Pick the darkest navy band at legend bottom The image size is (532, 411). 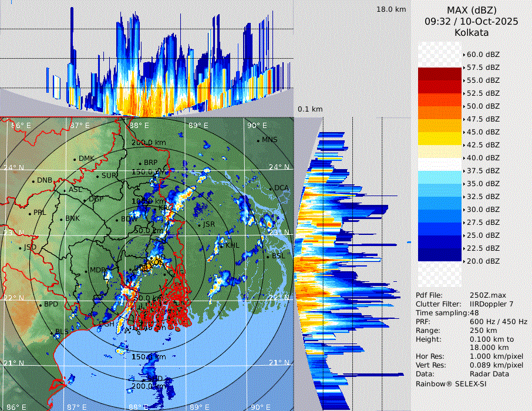440,255
